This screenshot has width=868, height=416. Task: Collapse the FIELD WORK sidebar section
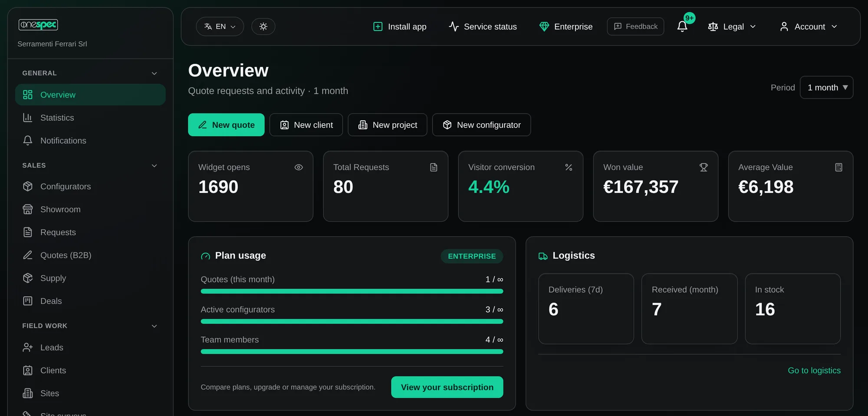coord(154,326)
